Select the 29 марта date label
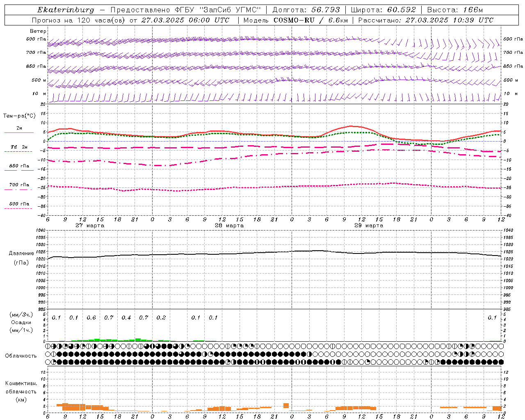 click(x=369, y=226)
